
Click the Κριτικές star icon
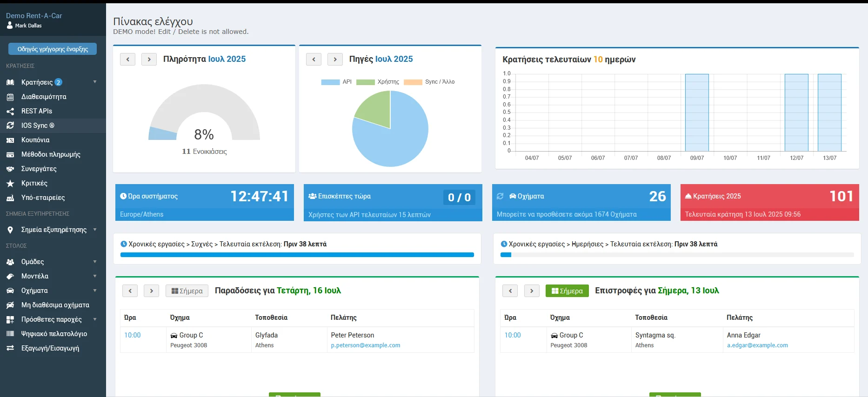coord(10,183)
